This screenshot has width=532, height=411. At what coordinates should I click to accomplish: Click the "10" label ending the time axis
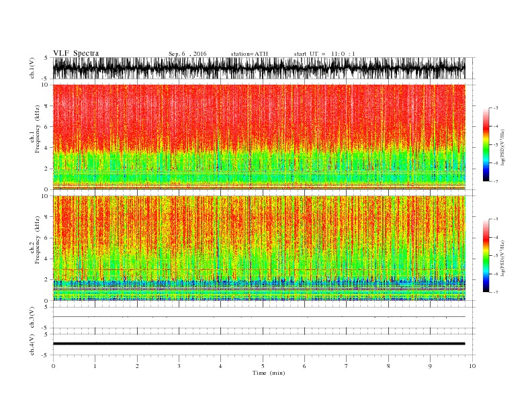coord(472,366)
